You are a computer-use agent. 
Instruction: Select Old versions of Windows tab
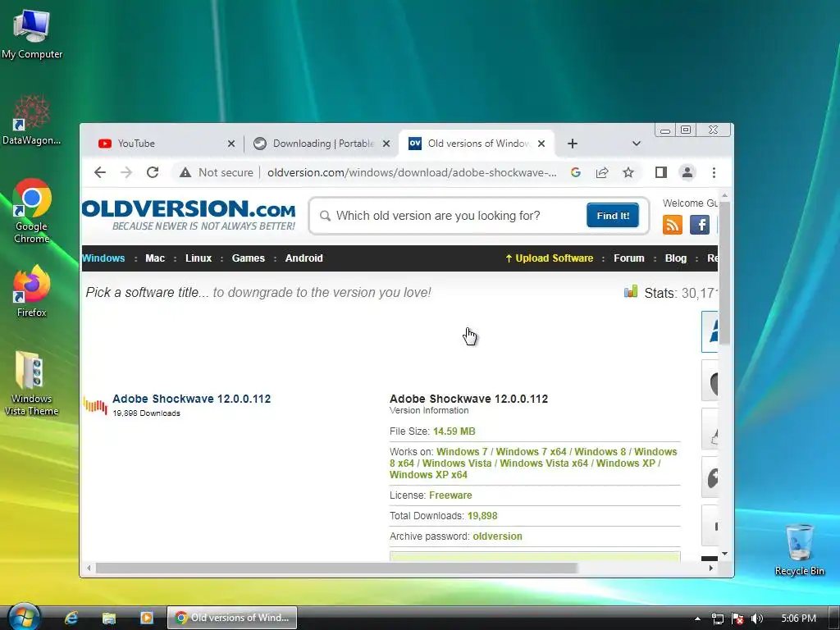[x=476, y=144]
